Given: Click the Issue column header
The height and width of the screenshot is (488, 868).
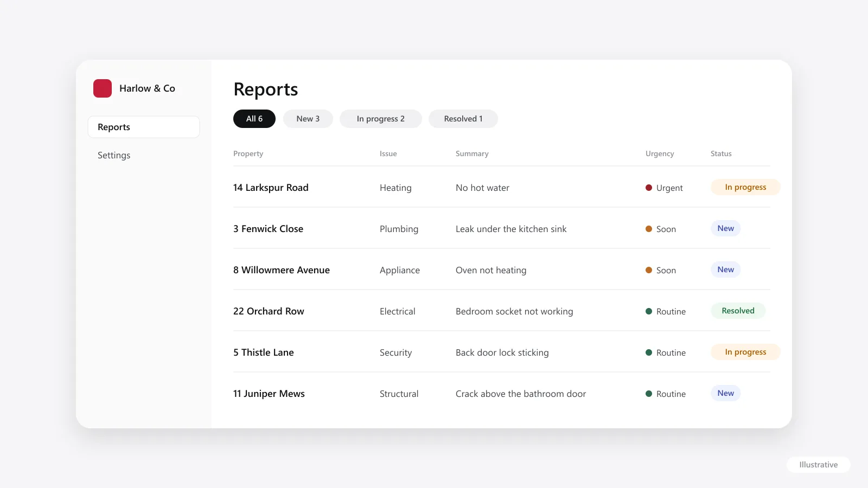Looking at the screenshot, I should 388,153.
